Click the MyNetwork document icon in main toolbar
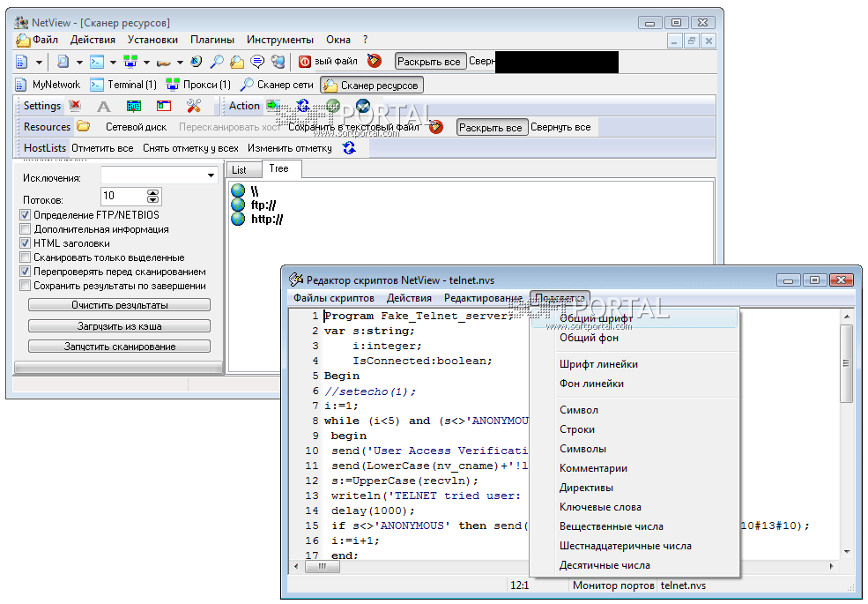Screen dimensions: 868x604 (x=21, y=62)
